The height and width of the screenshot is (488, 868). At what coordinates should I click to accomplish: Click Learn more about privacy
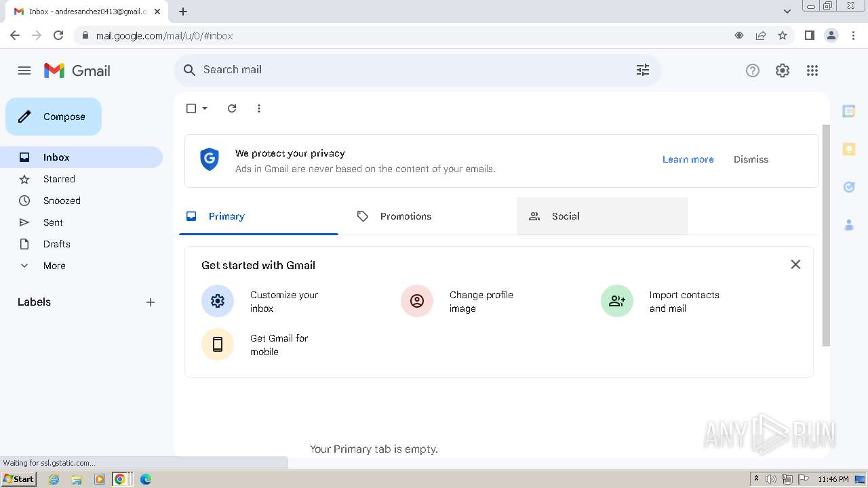tap(688, 159)
